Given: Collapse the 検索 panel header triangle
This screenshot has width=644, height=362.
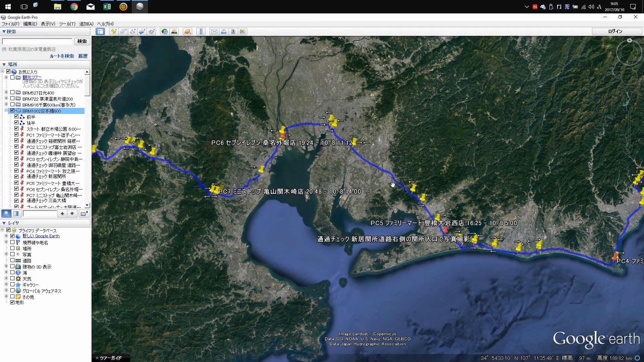Looking at the screenshot, I should click(x=4, y=32).
